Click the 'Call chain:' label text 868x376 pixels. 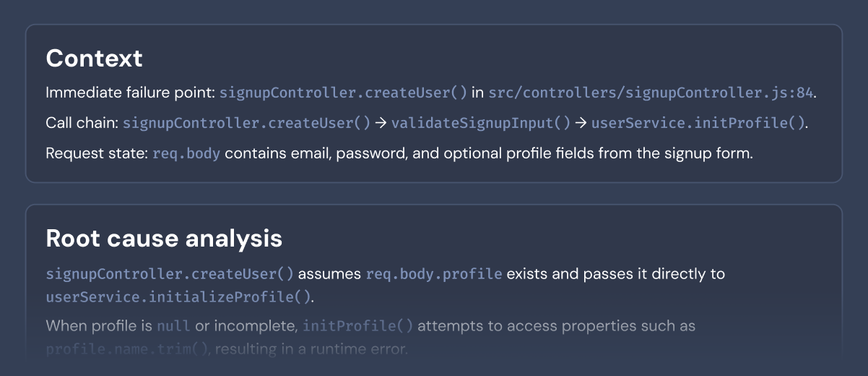[x=82, y=123]
